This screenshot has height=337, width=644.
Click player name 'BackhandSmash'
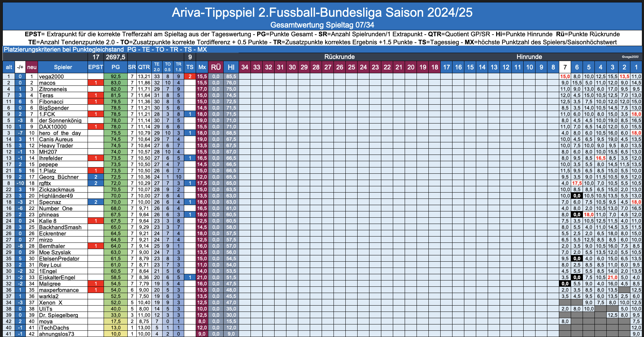(60, 227)
